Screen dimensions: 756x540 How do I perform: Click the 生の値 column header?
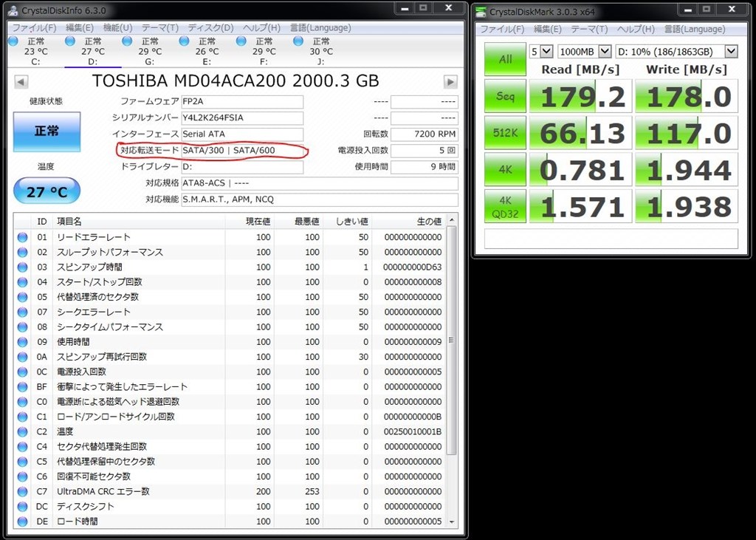[x=409, y=221]
